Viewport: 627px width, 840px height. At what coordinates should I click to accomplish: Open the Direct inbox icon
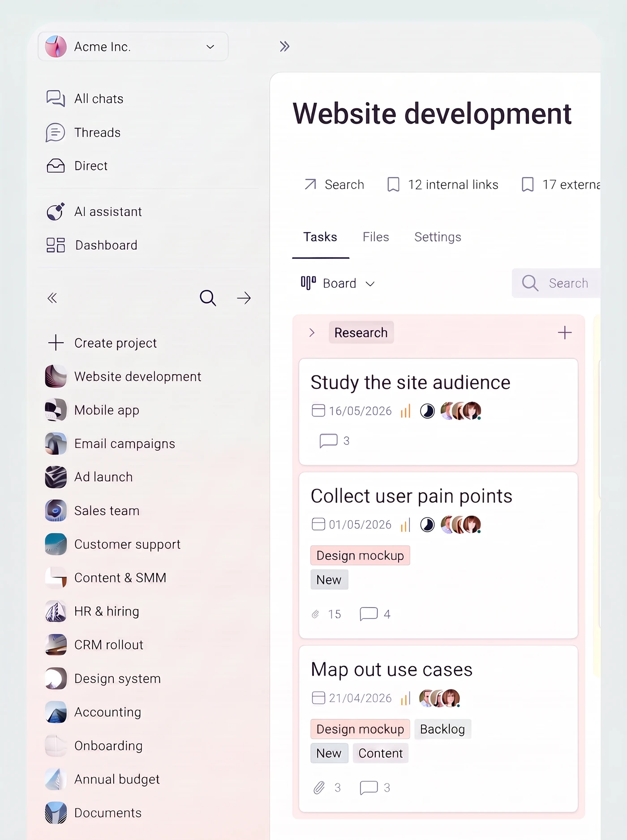(x=56, y=166)
